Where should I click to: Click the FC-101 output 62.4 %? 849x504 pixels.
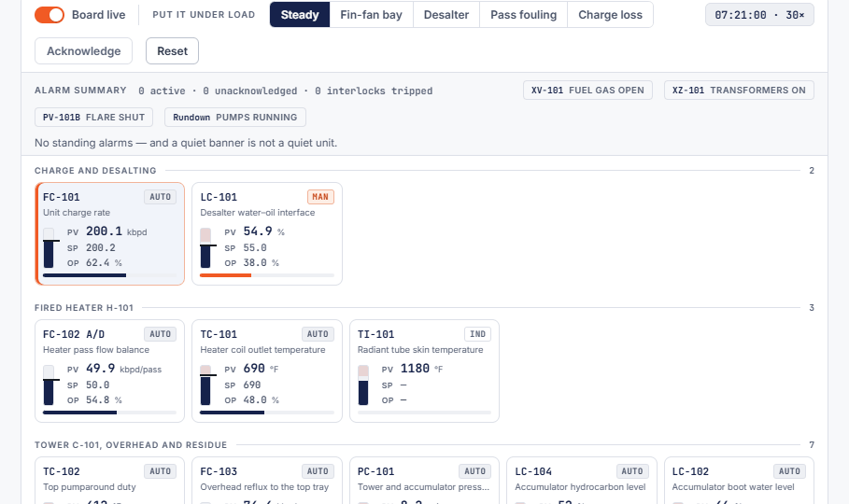pyautogui.click(x=104, y=263)
